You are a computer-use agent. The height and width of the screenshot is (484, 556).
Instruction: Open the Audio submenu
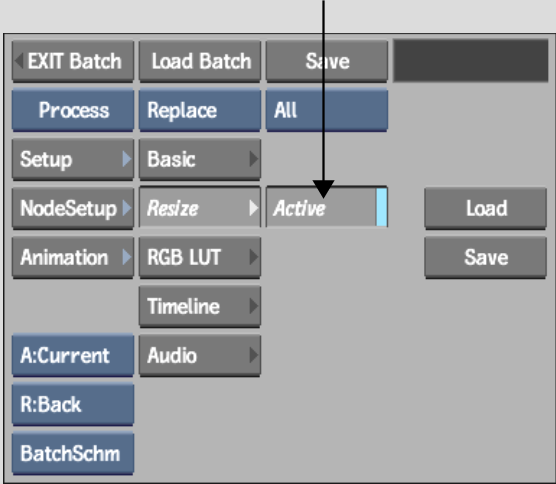[x=200, y=355]
